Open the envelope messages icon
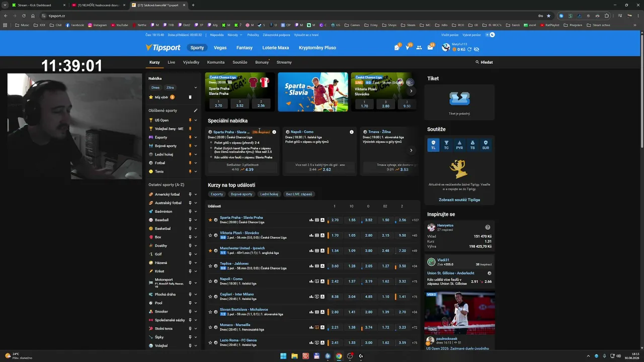Image resolution: width=644 pixels, height=362 pixels. point(430,47)
